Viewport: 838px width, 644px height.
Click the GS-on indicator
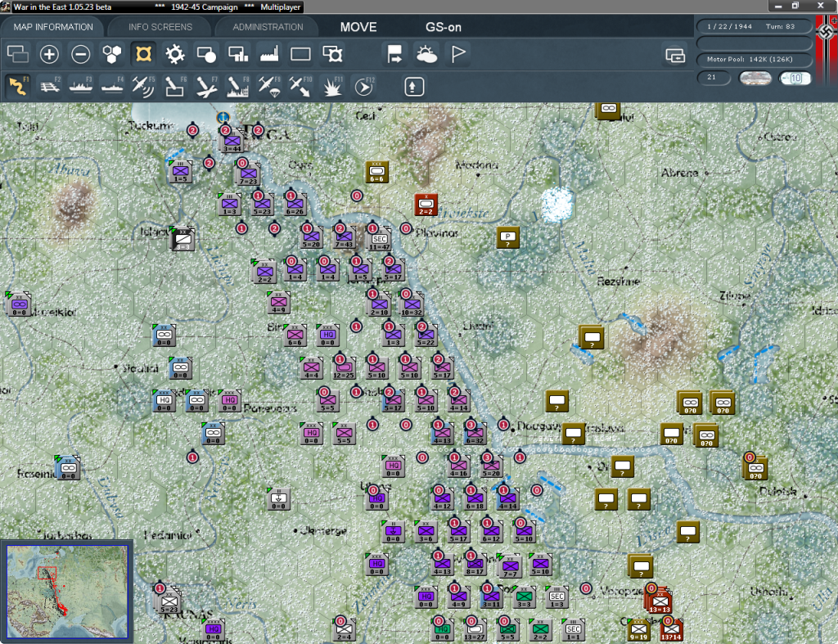[x=443, y=27]
